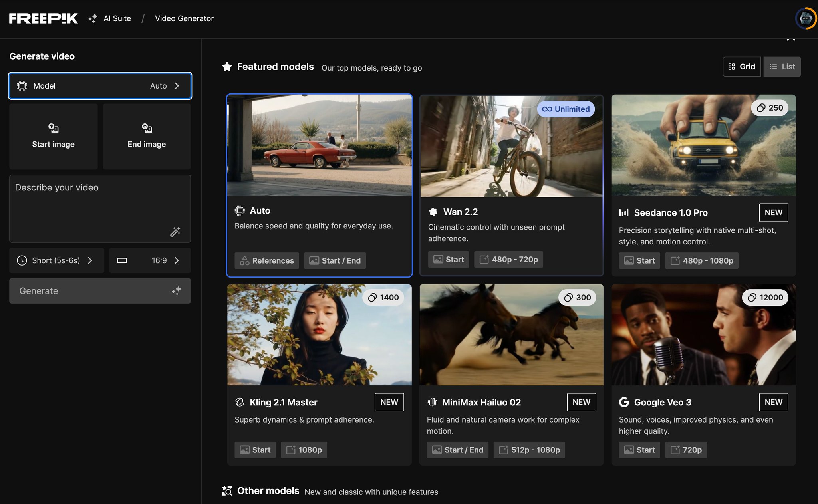Open the Short (5s-6s) duration selector
The image size is (818, 504).
tap(57, 260)
